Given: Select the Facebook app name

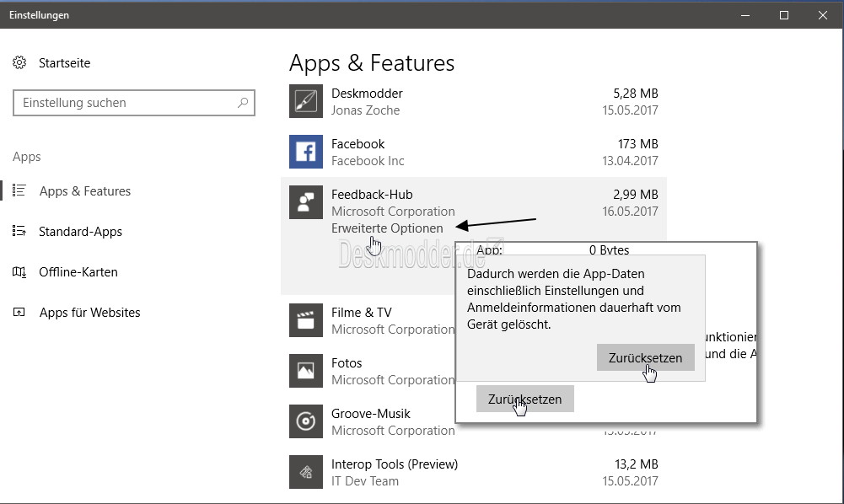Looking at the screenshot, I should 358,143.
